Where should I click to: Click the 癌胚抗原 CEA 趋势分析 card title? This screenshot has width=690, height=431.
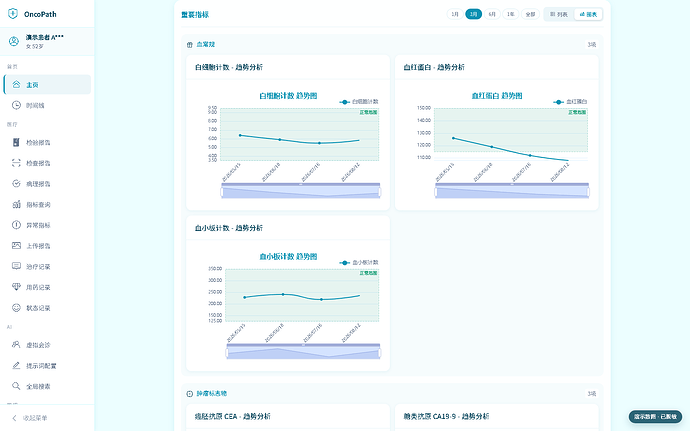click(233, 416)
